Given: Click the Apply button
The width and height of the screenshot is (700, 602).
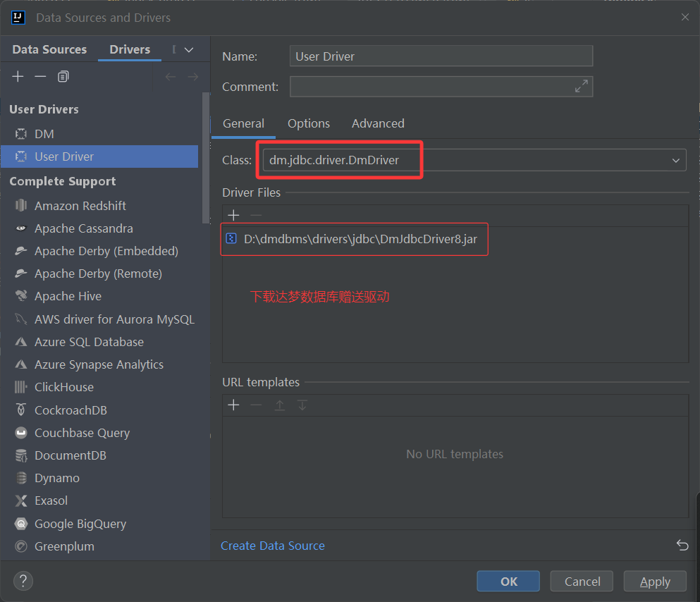Looking at the screenshot, I should tap(655, 581).
